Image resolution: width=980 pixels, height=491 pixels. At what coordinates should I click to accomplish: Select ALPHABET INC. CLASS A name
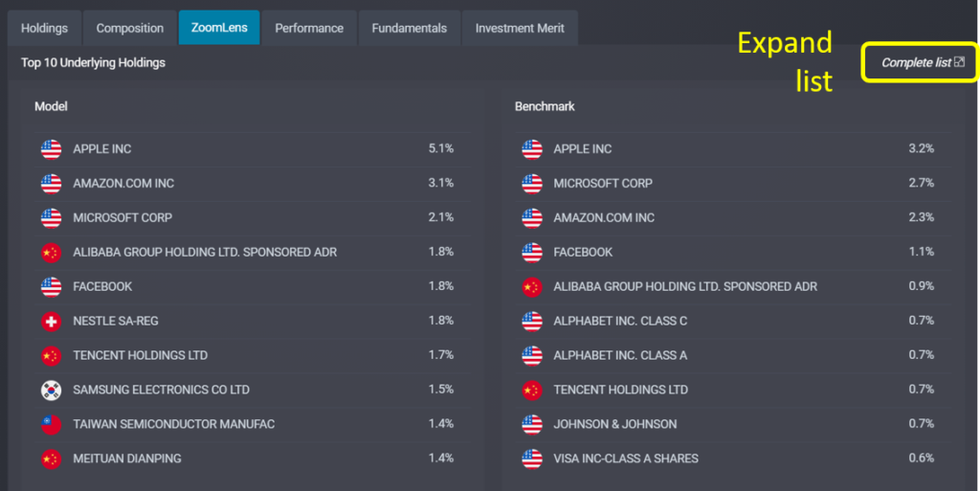[620, 355]
